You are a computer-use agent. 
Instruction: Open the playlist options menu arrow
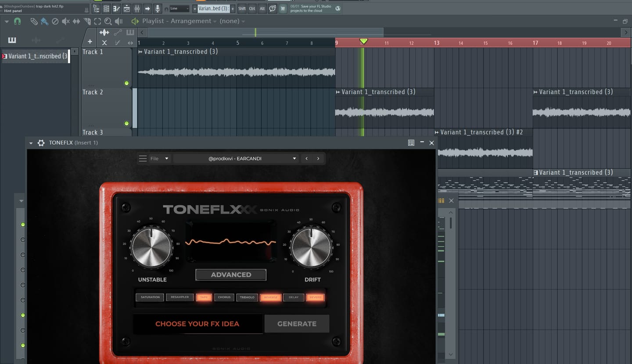tap(7, 21)
